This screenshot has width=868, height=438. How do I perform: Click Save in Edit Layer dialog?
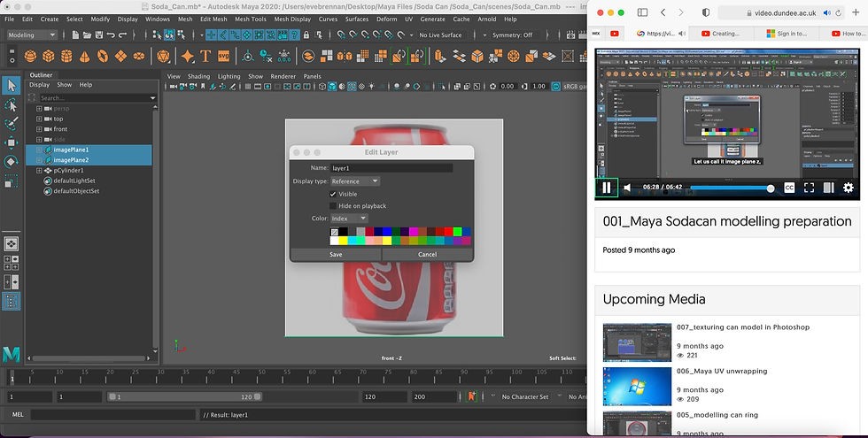[336, 255]
